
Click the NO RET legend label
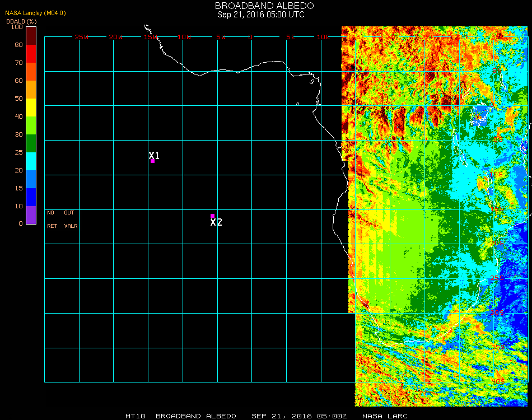coord(51,220)
